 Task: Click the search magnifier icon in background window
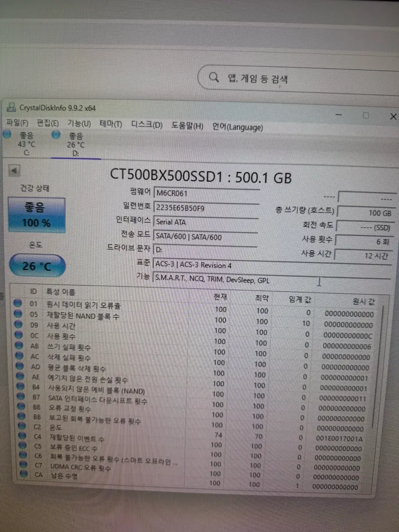click(x=213, y=78)
